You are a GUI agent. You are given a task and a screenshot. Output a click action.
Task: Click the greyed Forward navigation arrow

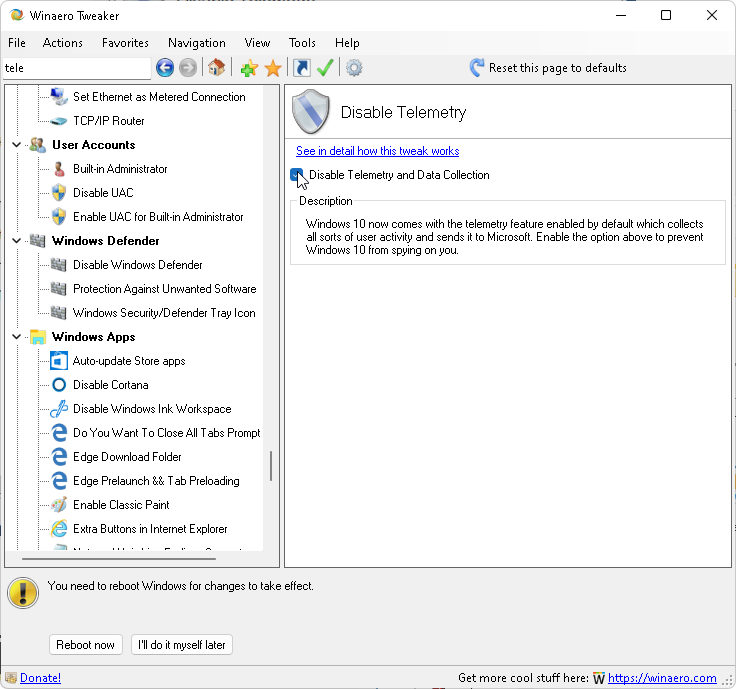pyautogui.click(x=188, y=68)
